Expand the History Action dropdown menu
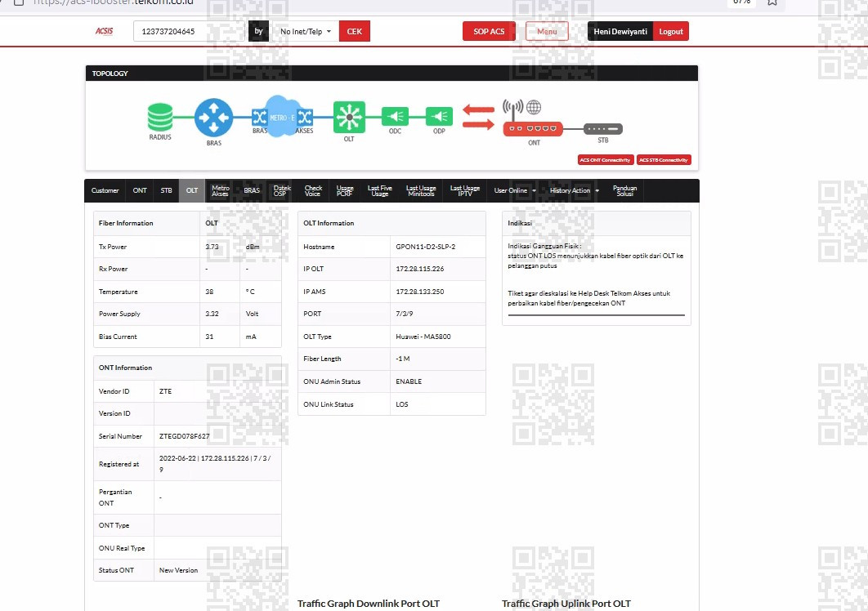This screenshot has height=611, width=868. [574, 190]
